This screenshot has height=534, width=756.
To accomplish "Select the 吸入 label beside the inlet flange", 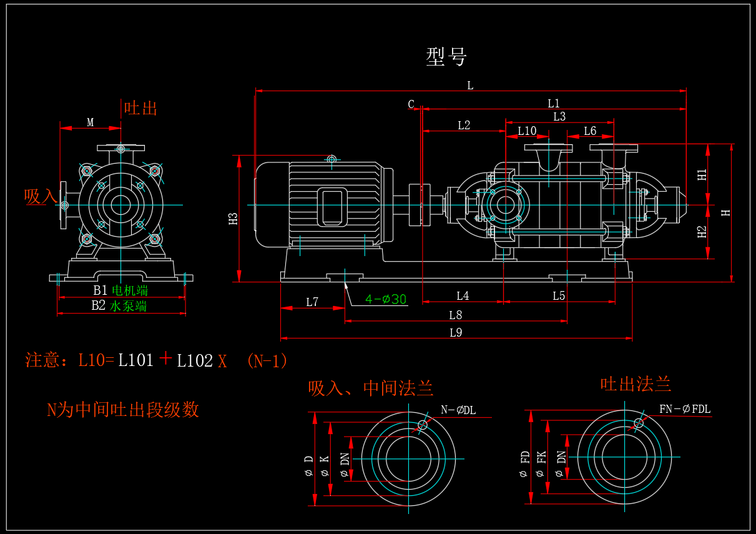I will pyautogui.click(x=41, y=196).
